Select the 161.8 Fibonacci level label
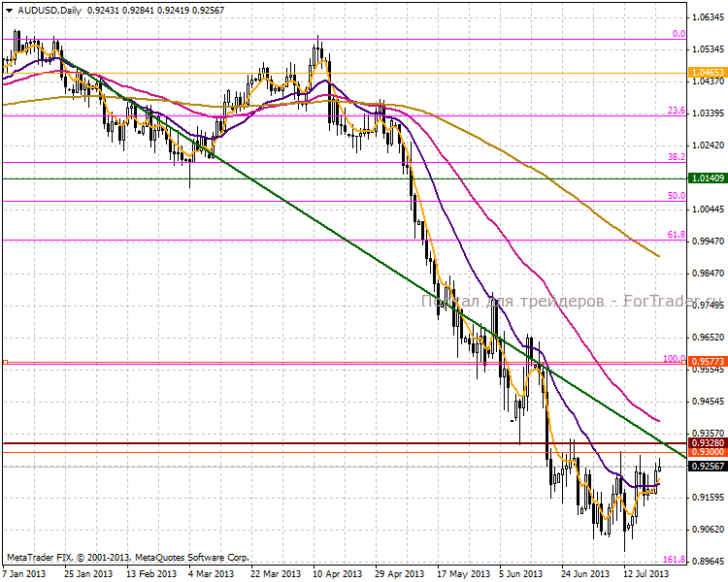 675,560
